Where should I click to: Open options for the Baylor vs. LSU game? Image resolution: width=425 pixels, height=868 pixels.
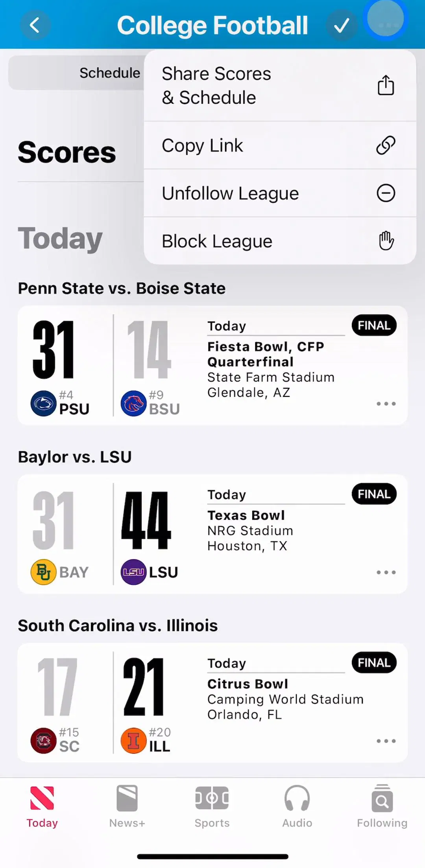pos(386,572)
